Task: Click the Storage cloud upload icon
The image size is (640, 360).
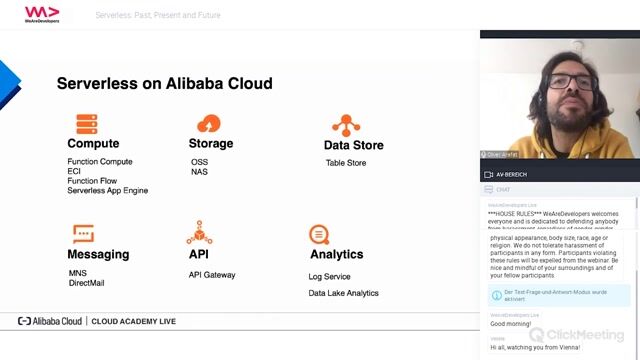Action: coord(209,124)
